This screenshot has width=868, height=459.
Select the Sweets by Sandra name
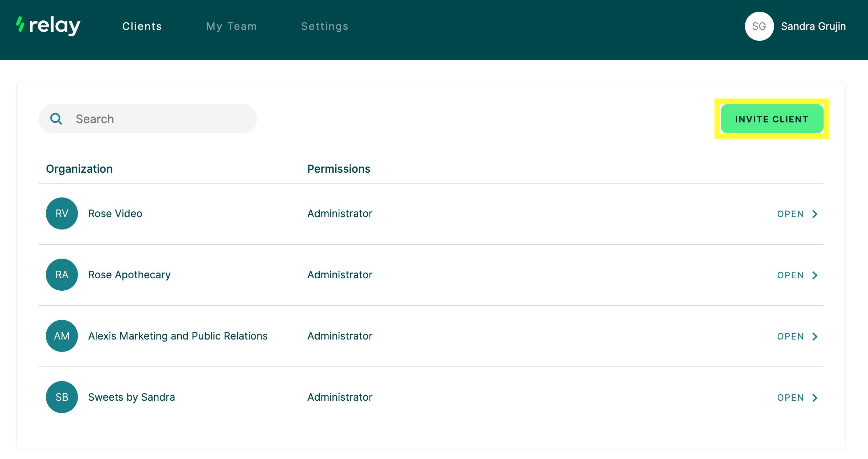[131, 397]
